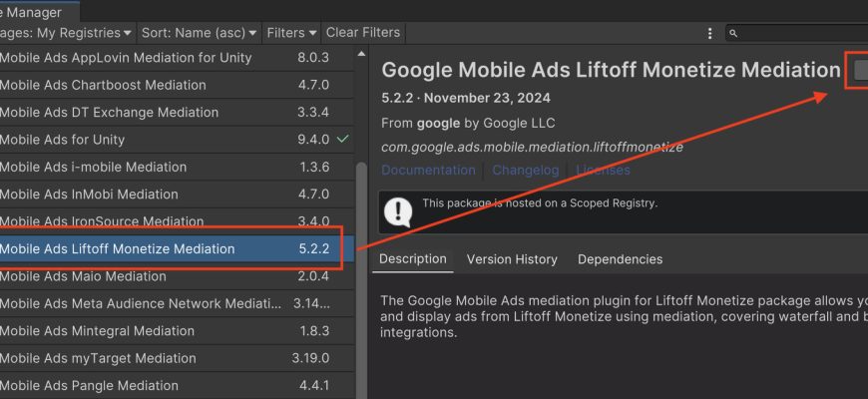Screen dimensions: 868x399
Task: Click version 1.8.3 in Mintegral row
Action: pos(314,331)
